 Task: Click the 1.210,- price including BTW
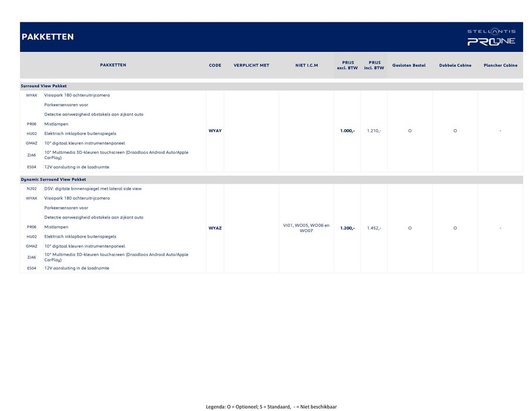tap(374, 131)
